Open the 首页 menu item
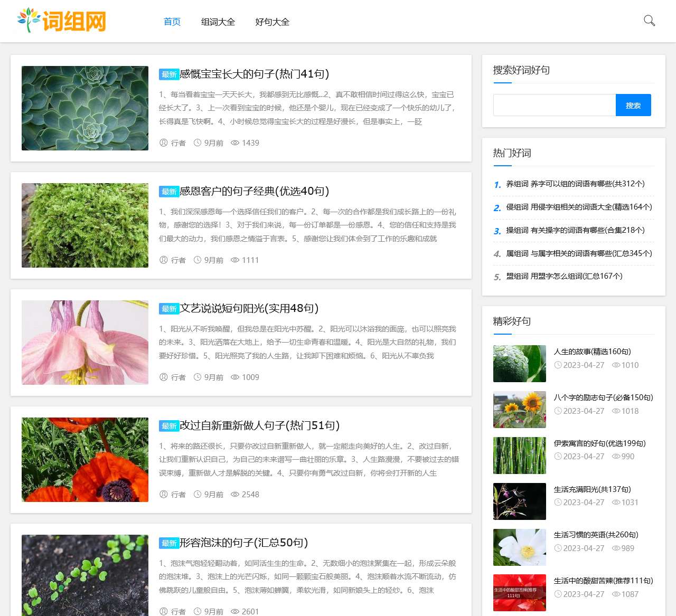676x616 pixels. tap(171, 22)
